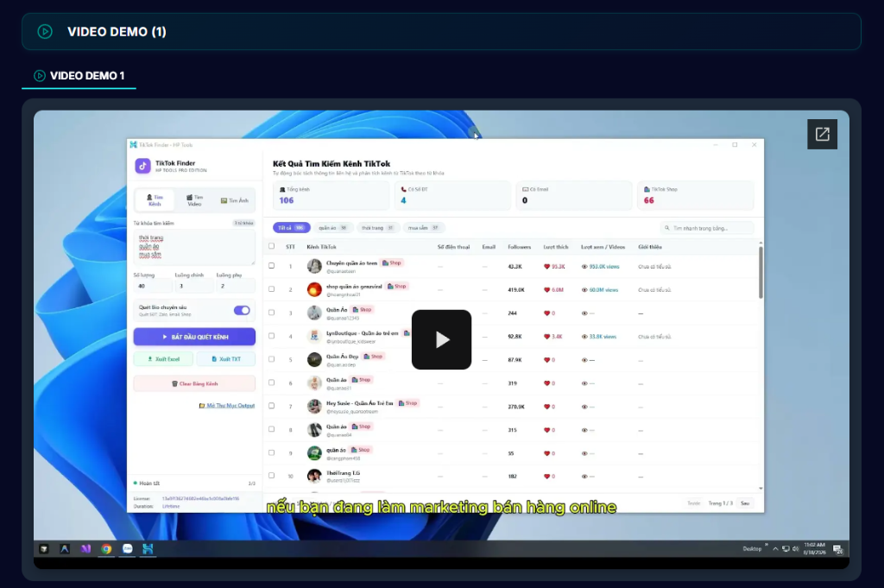Switch to the Tìm Video tab
Screen dimensions: 884x588
194,200
